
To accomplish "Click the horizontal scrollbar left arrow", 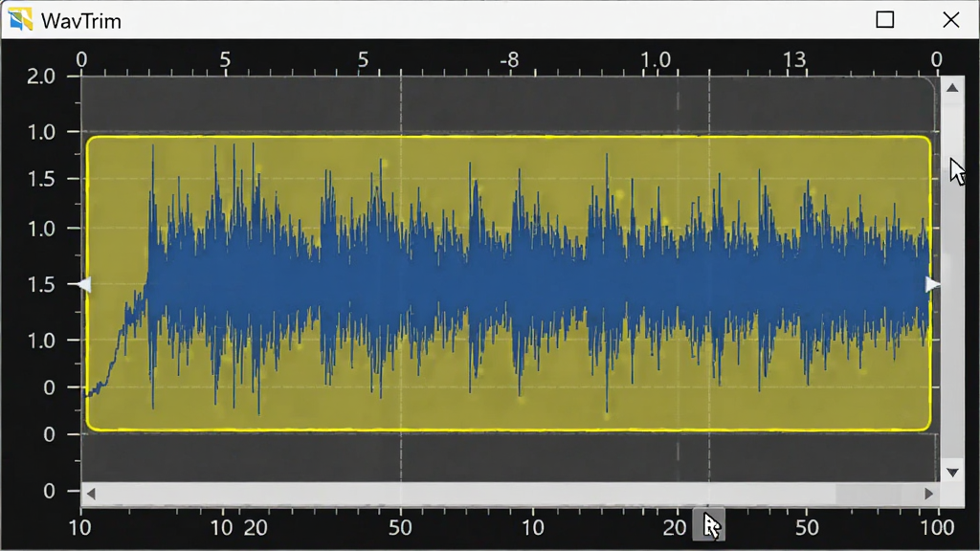I will 91,495.
